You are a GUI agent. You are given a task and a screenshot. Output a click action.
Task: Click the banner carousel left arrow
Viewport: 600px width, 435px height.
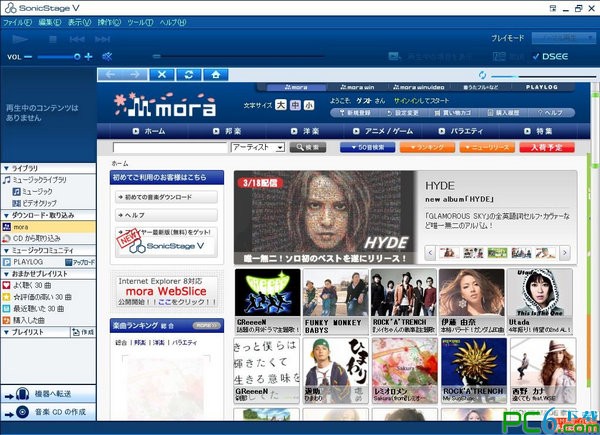pyautogui.click(x=430, y=253)
